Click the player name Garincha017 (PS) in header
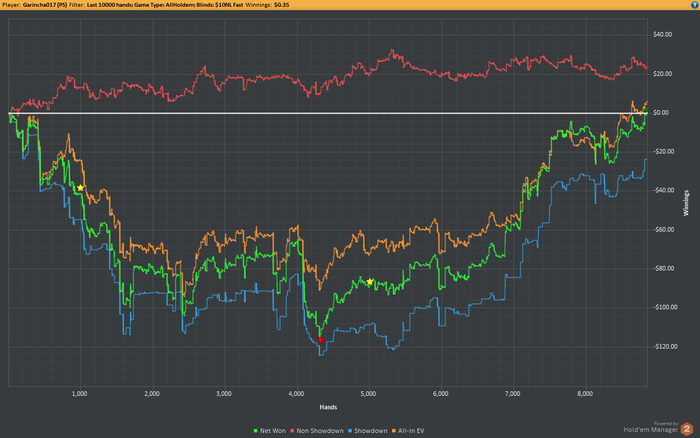 coord(45,5)
